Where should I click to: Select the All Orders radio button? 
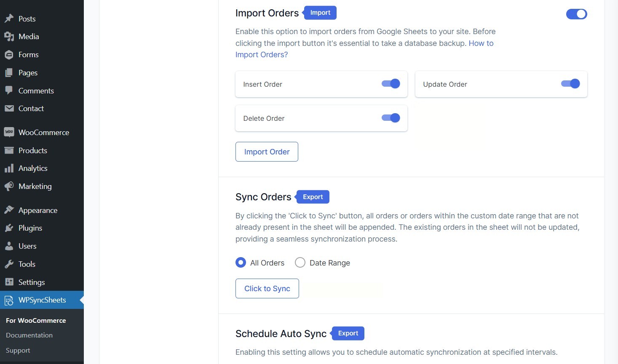pyautogui.click(x=241, y=263)
